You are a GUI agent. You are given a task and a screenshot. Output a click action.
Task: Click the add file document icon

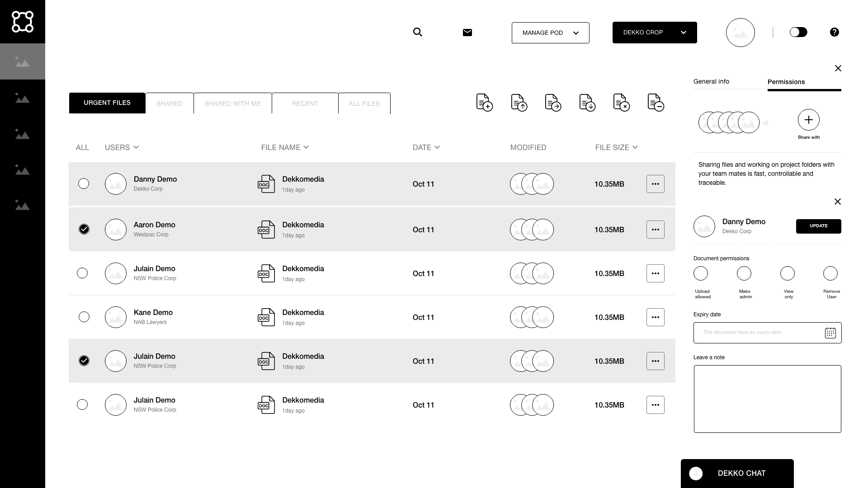click(484, 103)
